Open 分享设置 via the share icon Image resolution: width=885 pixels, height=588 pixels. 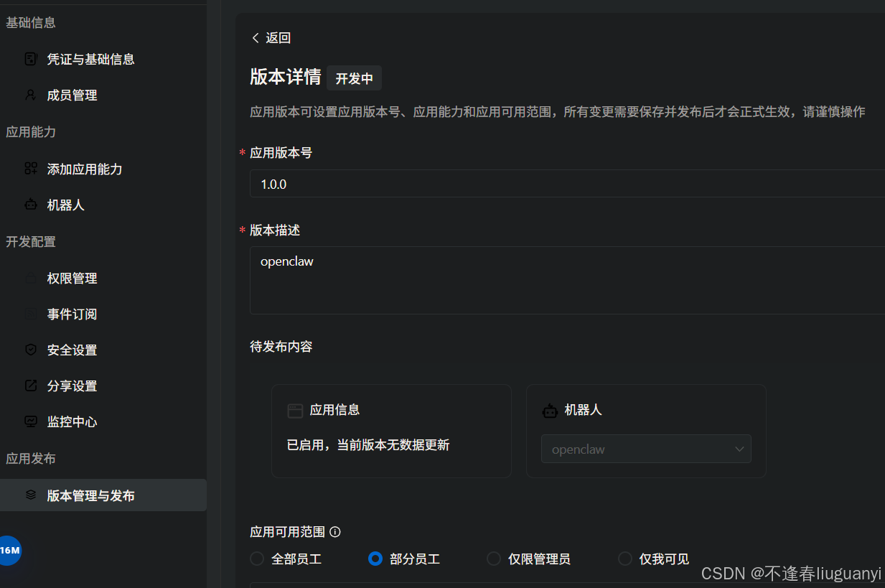point(30,386)
